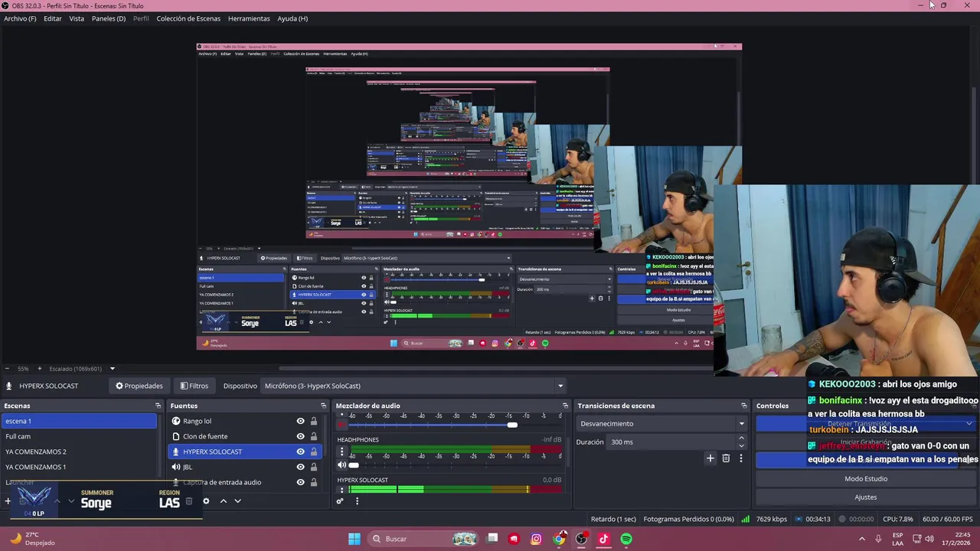The height and width of the screenshot is (551, 980).
Task: Open Propiedades for the selected source
Action: [139, 386]
